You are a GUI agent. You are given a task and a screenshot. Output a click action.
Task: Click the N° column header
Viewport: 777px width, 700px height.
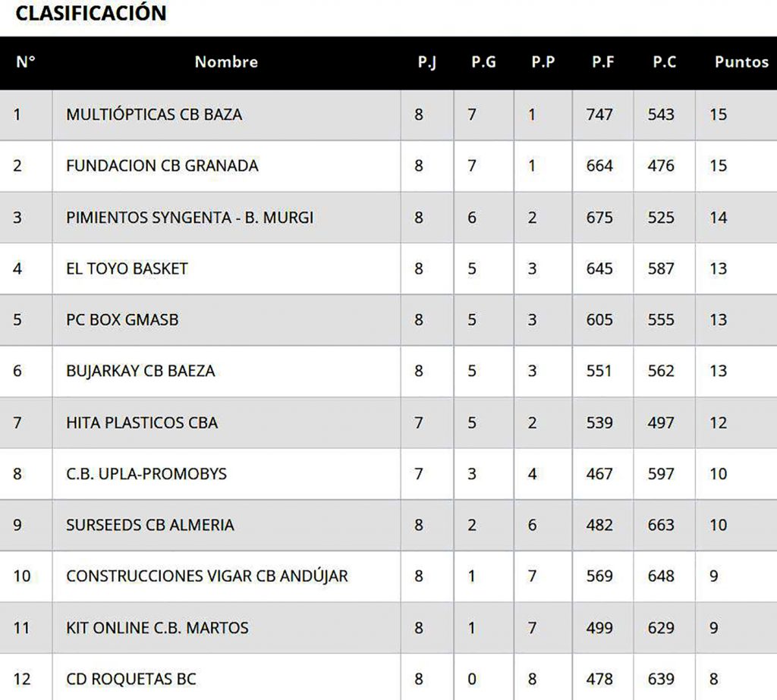point(25,62)
